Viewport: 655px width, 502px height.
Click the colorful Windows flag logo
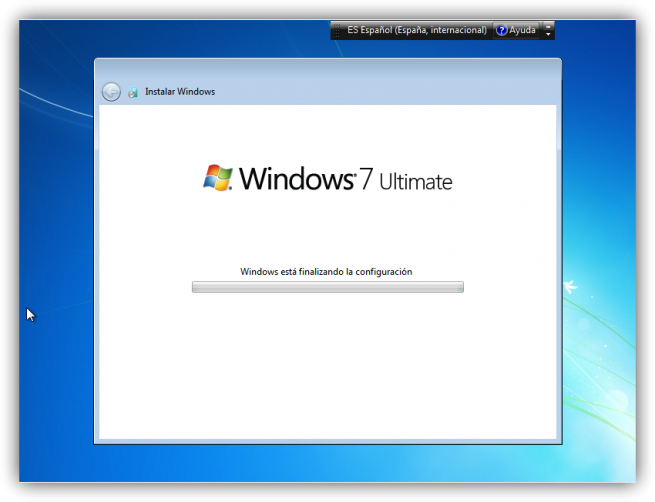click(x=218, y=178)
